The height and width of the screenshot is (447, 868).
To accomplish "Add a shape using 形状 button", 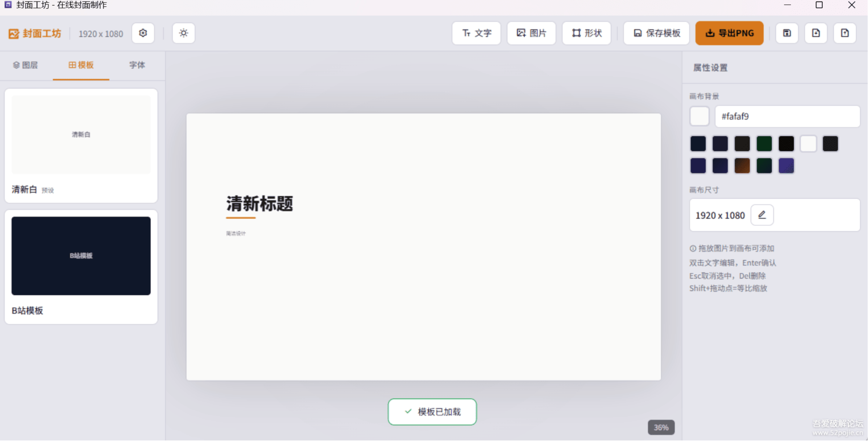I will tap(587, 33).
